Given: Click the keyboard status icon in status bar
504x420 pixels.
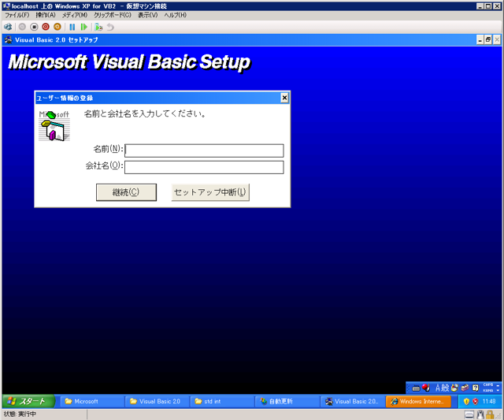Looking at the screenshot, I should (x=469, y=414).
